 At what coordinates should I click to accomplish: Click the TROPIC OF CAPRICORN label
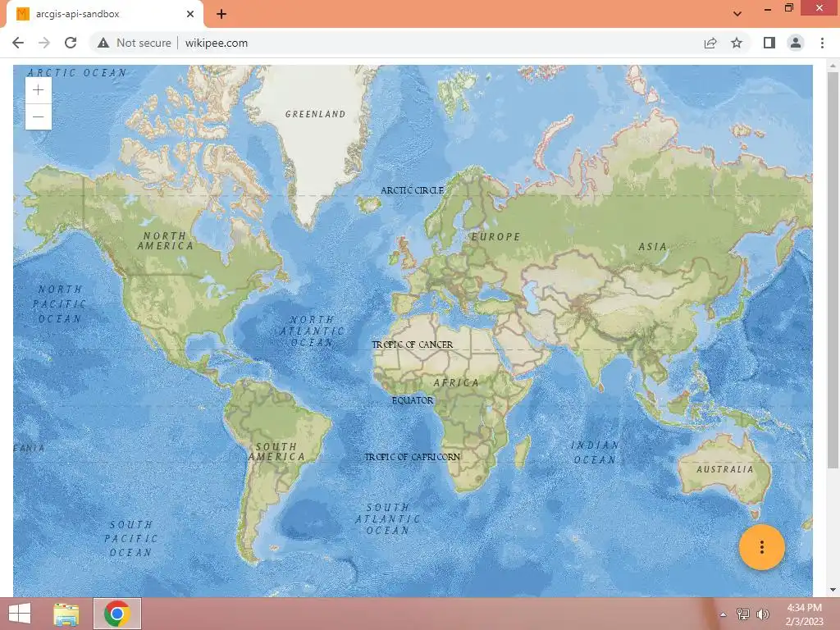click(x=412, y=457)
